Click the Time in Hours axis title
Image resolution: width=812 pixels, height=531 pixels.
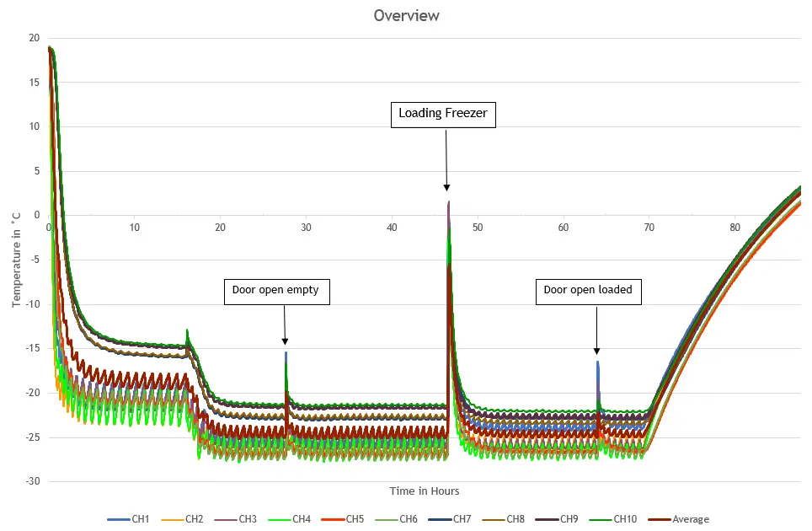pos(425,491)
